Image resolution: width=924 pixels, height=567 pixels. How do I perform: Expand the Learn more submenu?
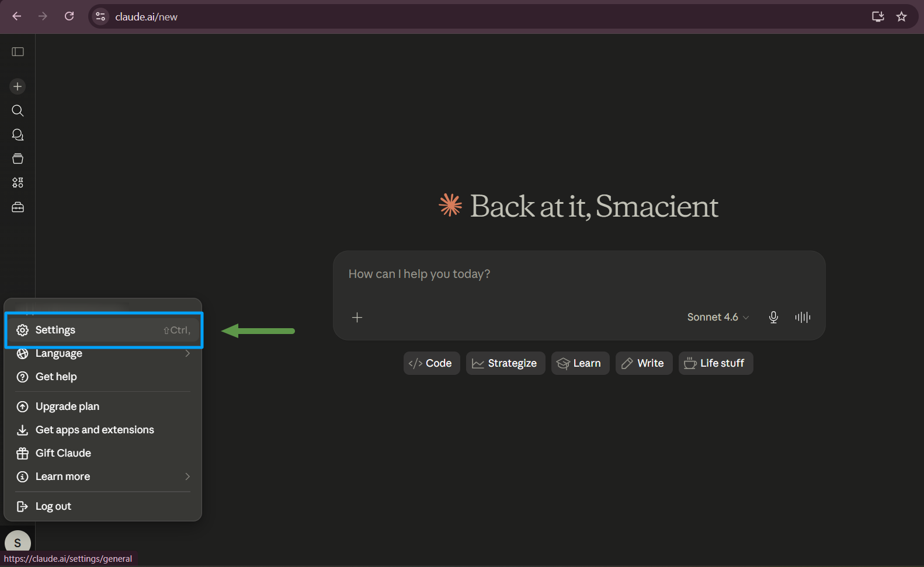(x=103, y=476)
